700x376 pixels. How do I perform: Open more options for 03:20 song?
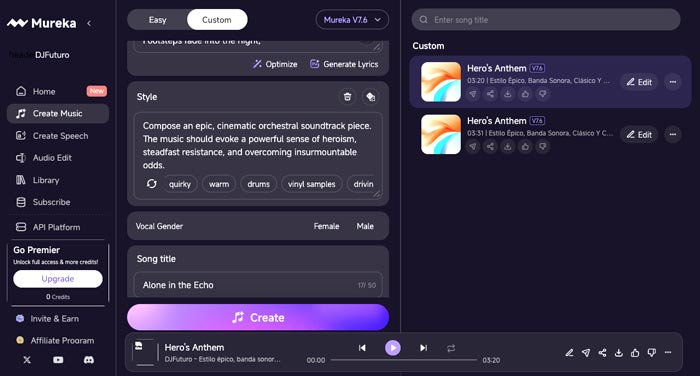tap(673, 82)
